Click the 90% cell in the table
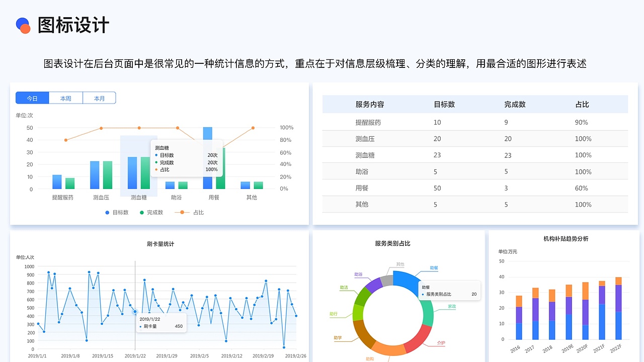 pyautogui.click(x=581, y=122)
